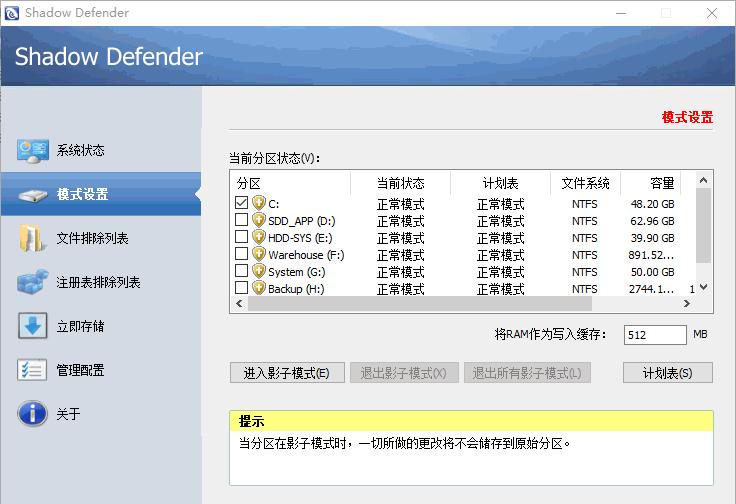Click the 系统状态 monitor icon
Viewport: 736px width, 504px height.
pyautogui.click(x=32, y=151)
